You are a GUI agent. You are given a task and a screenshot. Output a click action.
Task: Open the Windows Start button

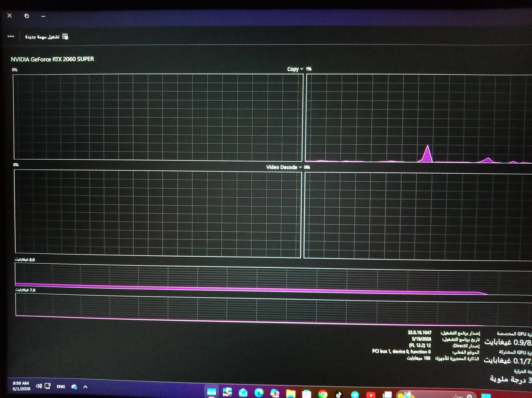pos(486,395)
